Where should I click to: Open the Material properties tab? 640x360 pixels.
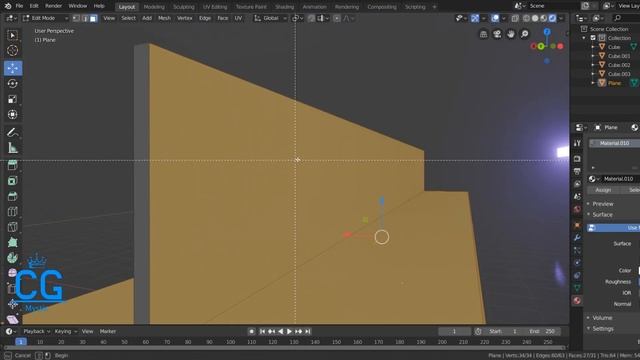577,301
